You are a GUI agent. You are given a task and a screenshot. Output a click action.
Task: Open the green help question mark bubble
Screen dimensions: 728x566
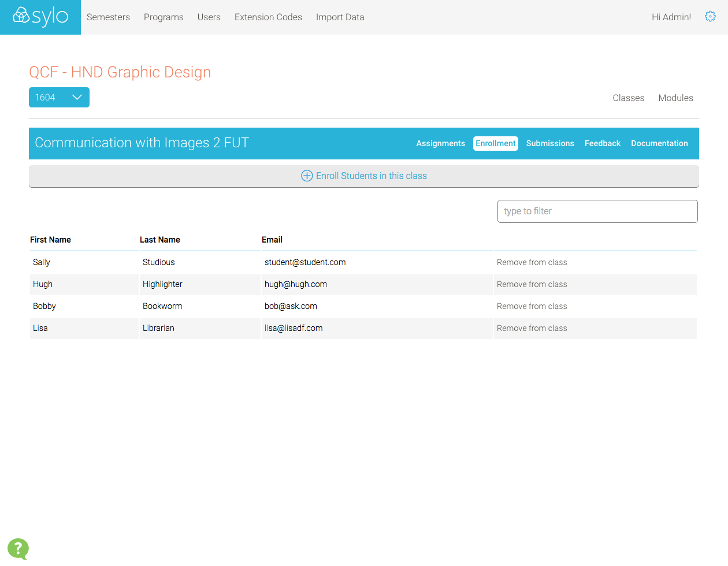tap(18, 549)
